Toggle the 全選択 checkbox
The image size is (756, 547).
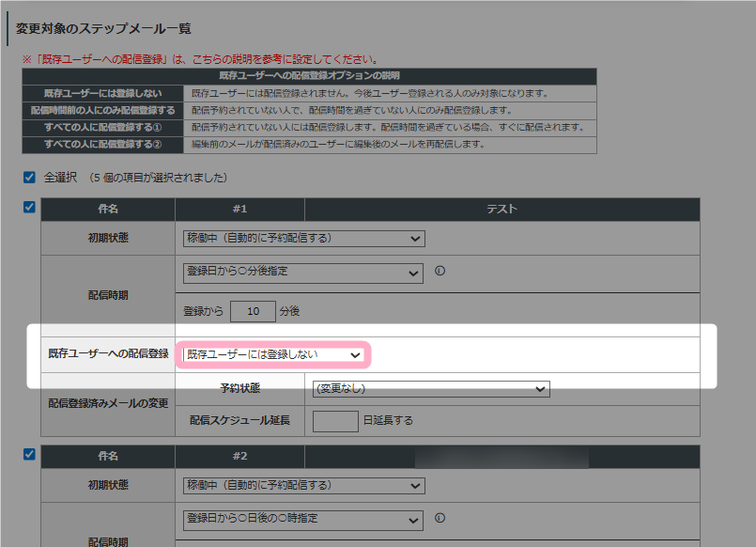29,177
